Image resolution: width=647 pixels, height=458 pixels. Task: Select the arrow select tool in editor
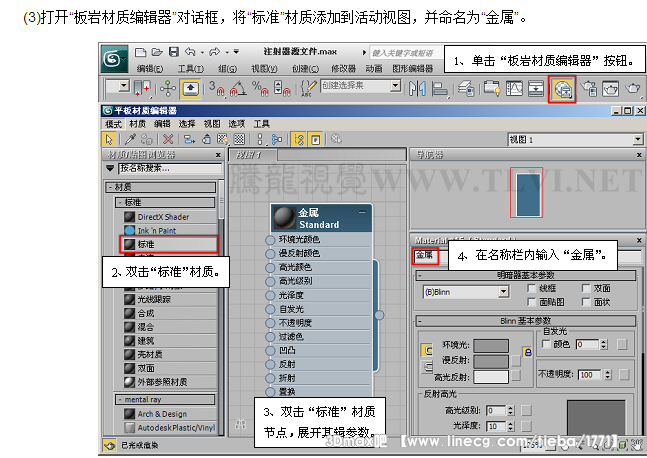click(x=109, y=139)
